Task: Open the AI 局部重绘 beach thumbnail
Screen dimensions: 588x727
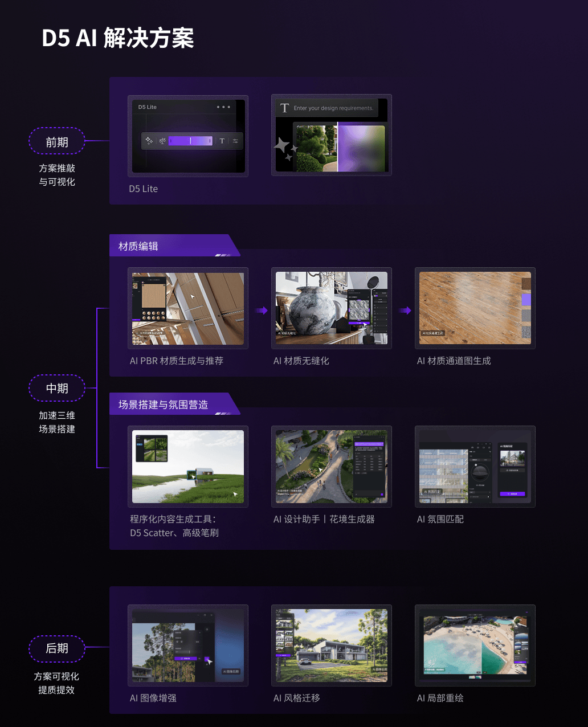Action: coord(475,646)
